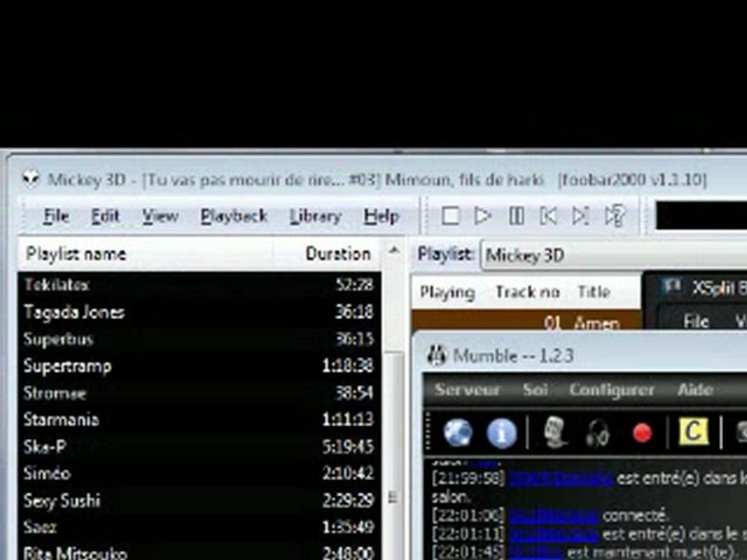Click the user link at 22:01:11 in Mumble log
Viewport: 747px width, 560px height.
pos(553,534)
